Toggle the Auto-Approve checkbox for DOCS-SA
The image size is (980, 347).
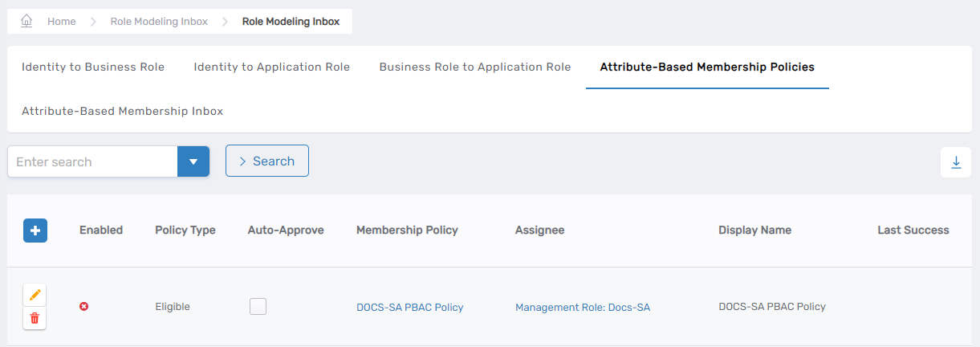pos(258,306)
